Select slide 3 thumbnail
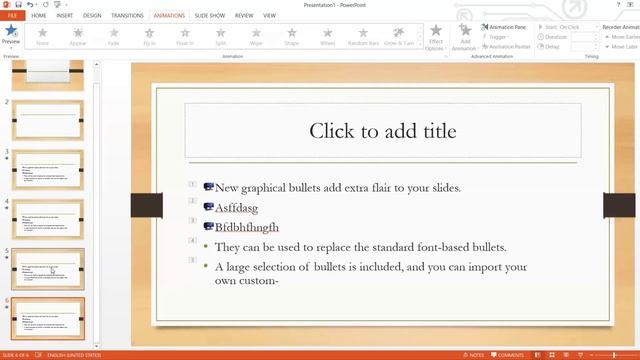 pos(48,170)
